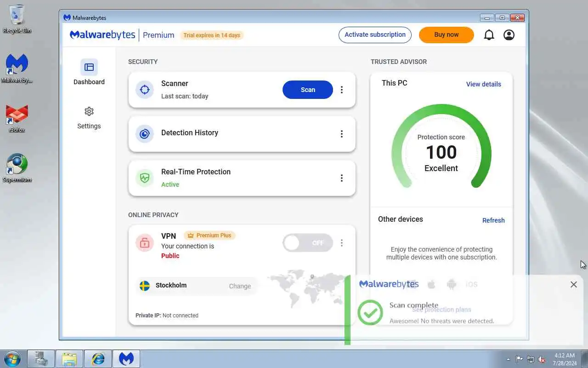Open the account profile icon

click(x=509, y=35)
